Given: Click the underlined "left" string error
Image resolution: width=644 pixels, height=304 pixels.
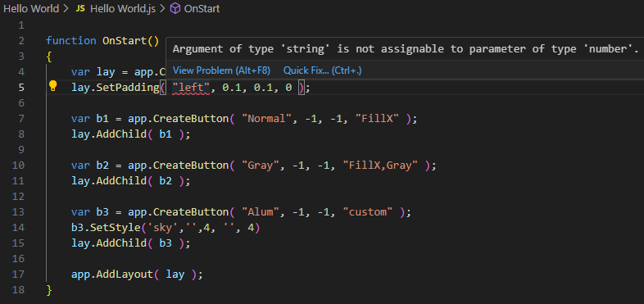Looking at the screenshot, I should tap(191, 88).
